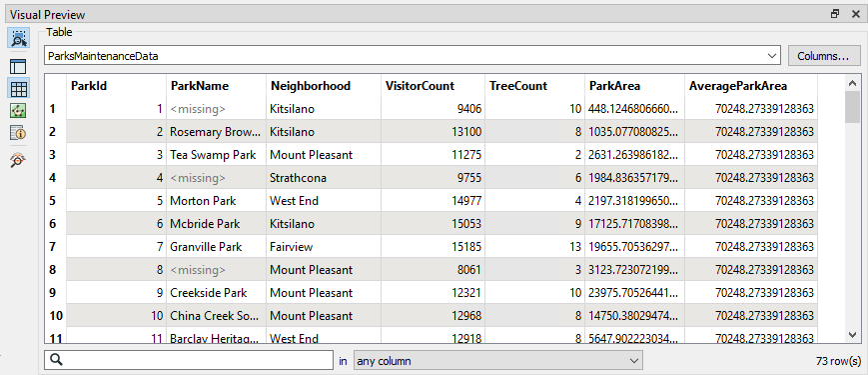This screenshot has width=868, height=375.
Task: Toggle the automatic zoom-to-selection icon
Action: click(19, 38)
